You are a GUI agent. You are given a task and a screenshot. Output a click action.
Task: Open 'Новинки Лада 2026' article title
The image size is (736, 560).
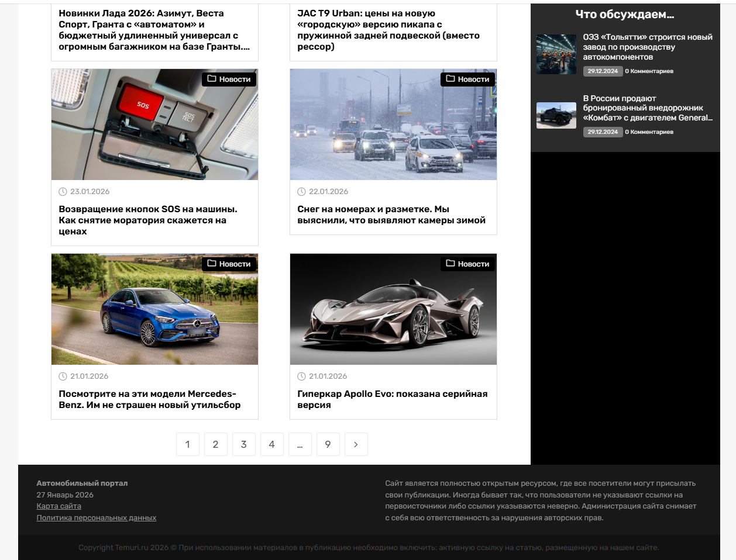click(x=154, y=30)
